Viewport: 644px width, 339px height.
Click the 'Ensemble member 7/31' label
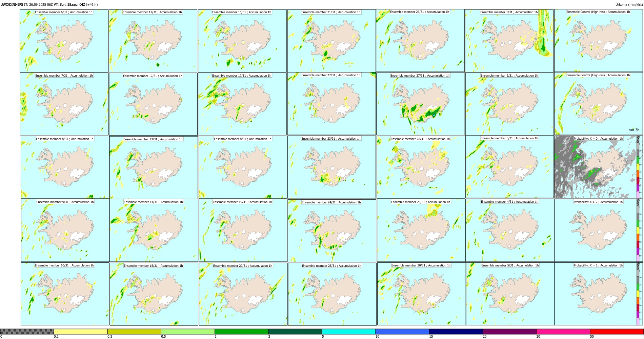64,76
